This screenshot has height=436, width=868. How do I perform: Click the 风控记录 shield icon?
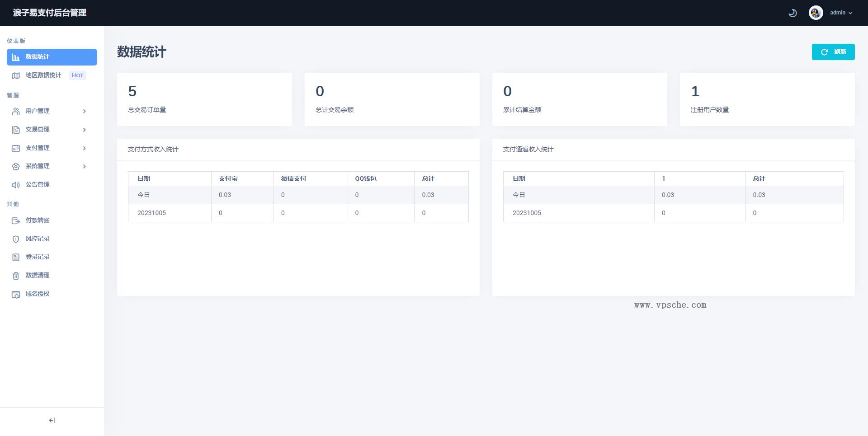(x=16, y=239)
